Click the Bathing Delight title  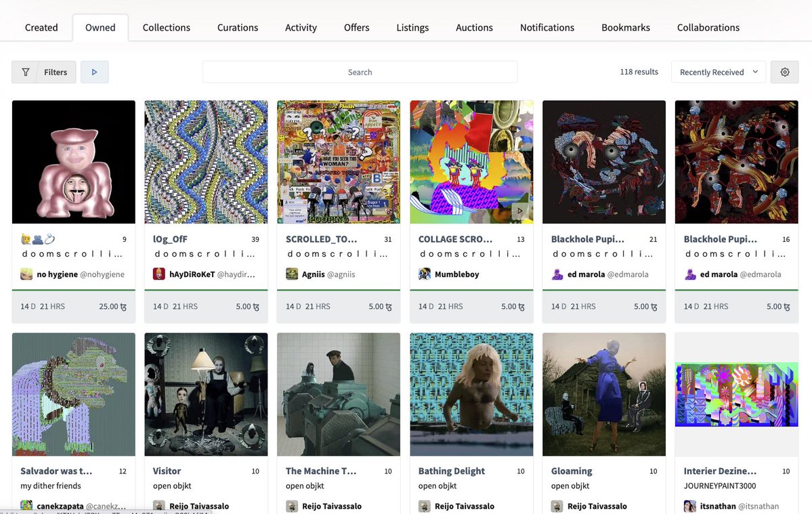pos(452,471)
